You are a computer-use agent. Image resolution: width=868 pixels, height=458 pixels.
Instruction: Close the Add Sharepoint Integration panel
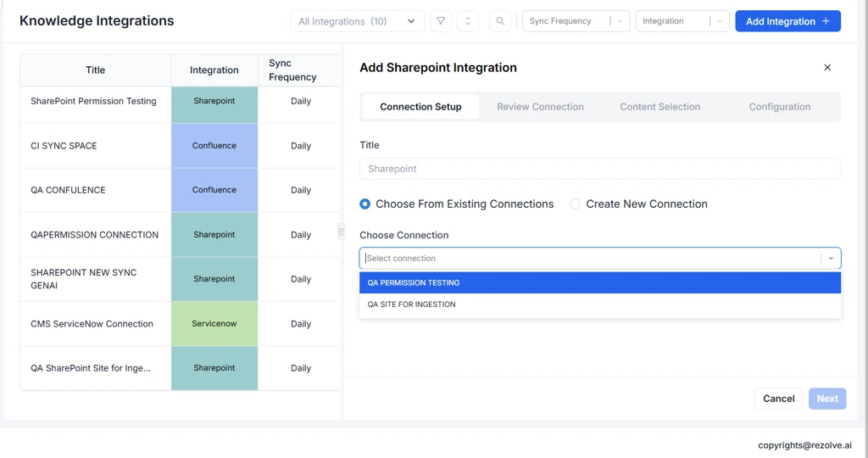pos(827,68)
